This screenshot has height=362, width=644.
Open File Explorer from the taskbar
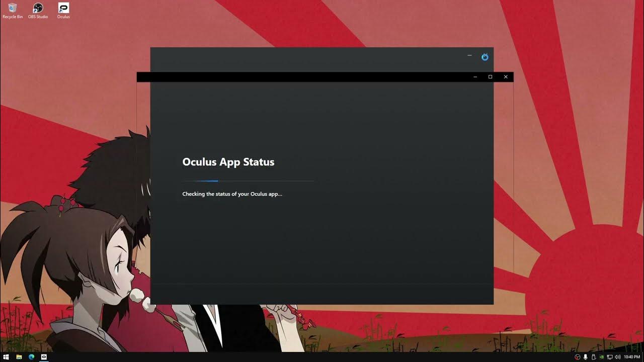(19, 357)
